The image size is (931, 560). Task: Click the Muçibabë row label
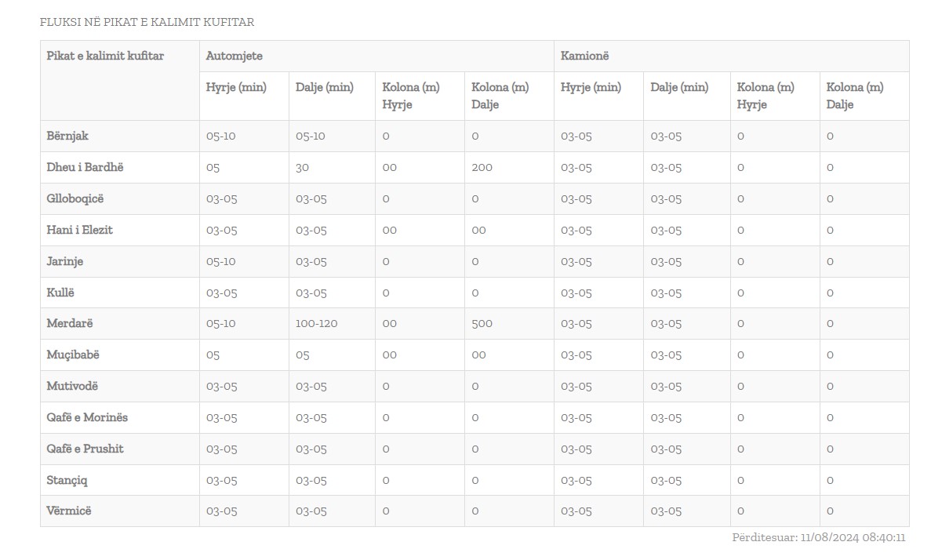[73, 355]
